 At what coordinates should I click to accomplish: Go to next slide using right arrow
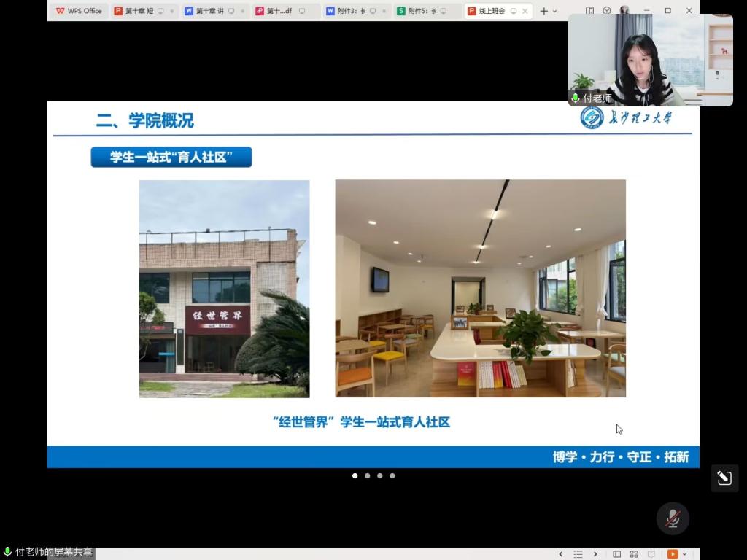595,554
